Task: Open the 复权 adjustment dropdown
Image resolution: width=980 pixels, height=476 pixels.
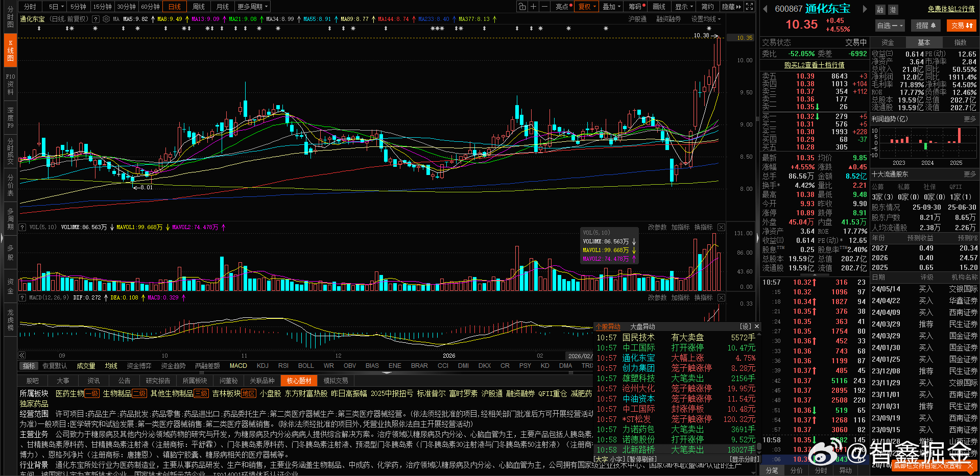Action: pyautogui.click(x=587, y=7)
